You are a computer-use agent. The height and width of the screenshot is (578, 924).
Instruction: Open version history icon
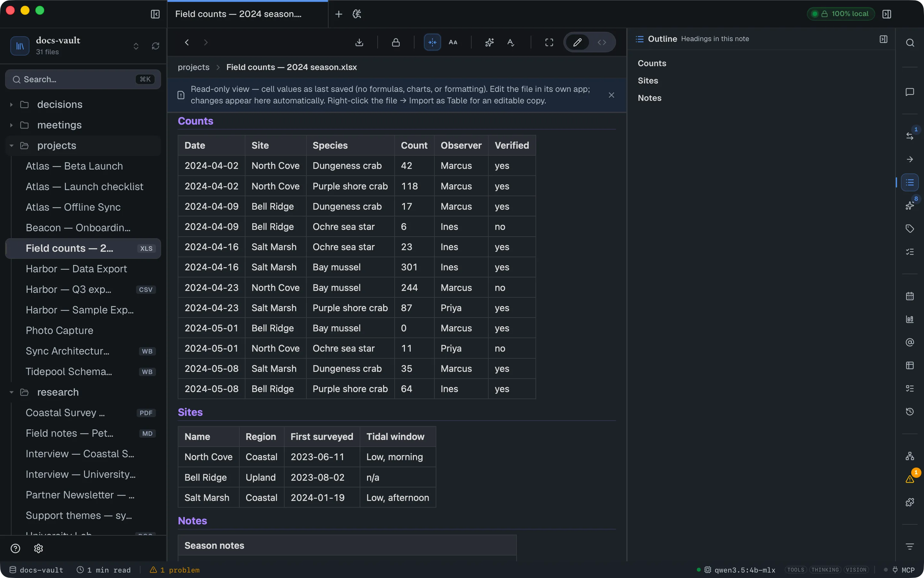(910, 412)
